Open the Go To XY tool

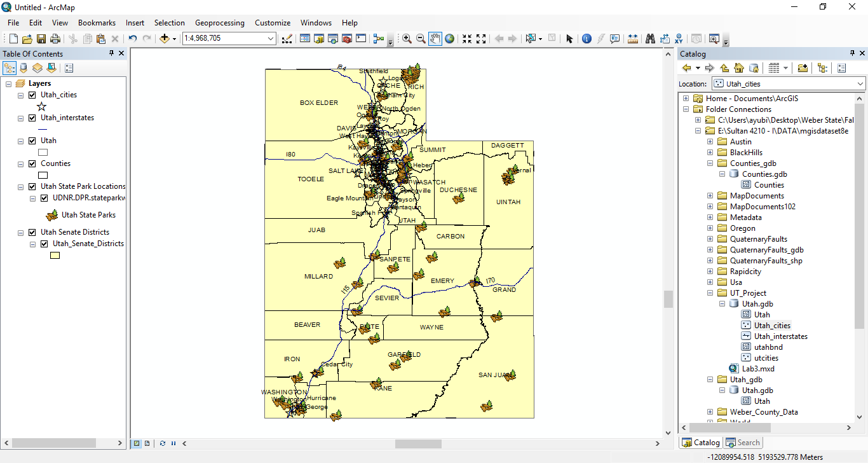(x=679, y=39)
